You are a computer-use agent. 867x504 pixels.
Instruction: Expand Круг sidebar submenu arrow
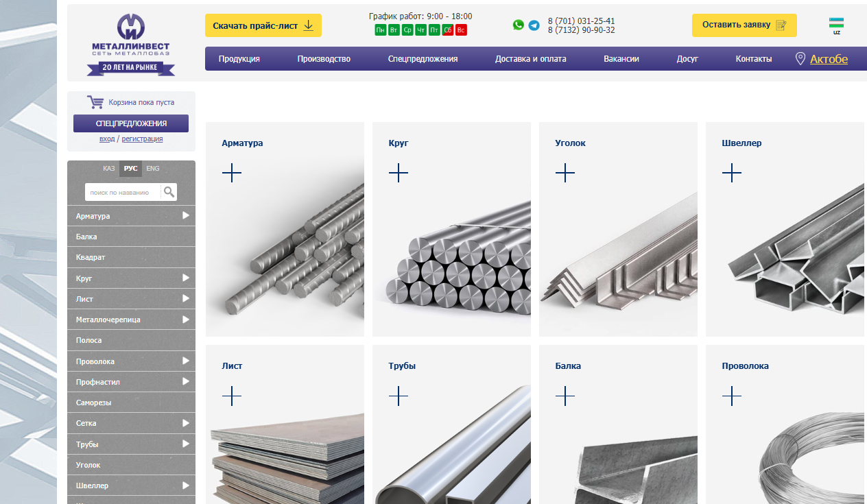tap(186, 278)
